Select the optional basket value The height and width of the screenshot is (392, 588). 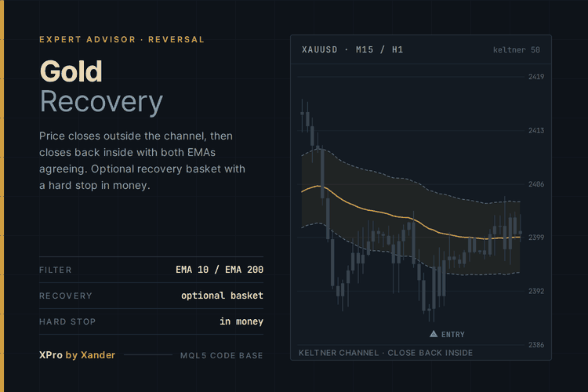(x=222, y=296)
